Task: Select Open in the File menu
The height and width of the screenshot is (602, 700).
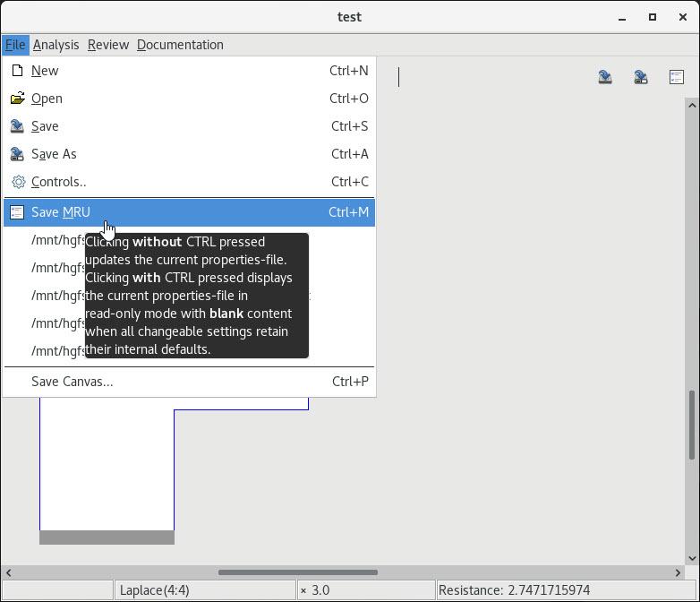Action: 47,99
